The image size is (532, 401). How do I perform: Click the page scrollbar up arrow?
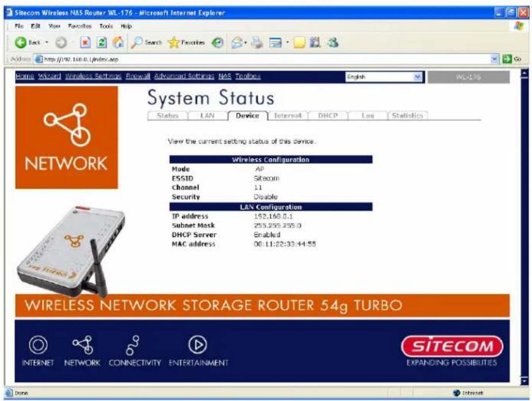(525, 73)
